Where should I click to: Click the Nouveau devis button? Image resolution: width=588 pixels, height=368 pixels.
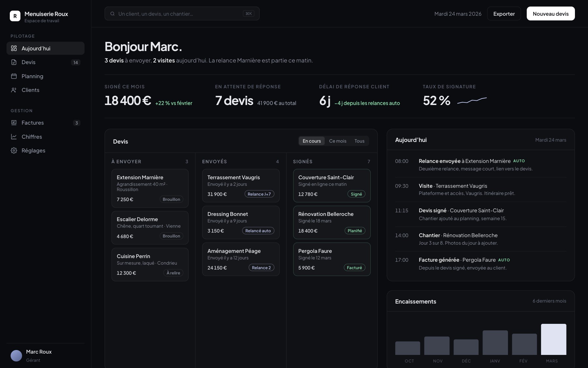551,14
